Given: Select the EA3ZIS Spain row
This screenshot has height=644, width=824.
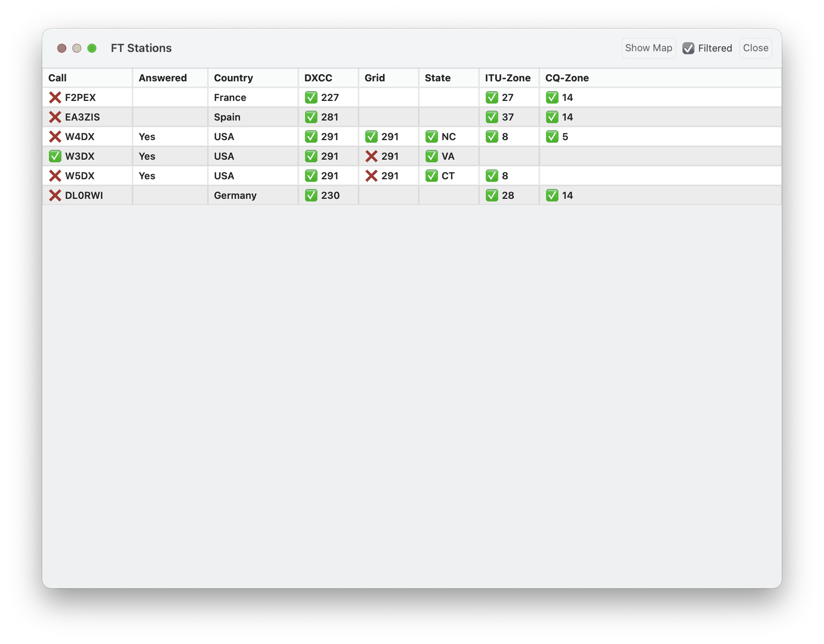Looking at the screenshot, I should [x=412, y=117].
